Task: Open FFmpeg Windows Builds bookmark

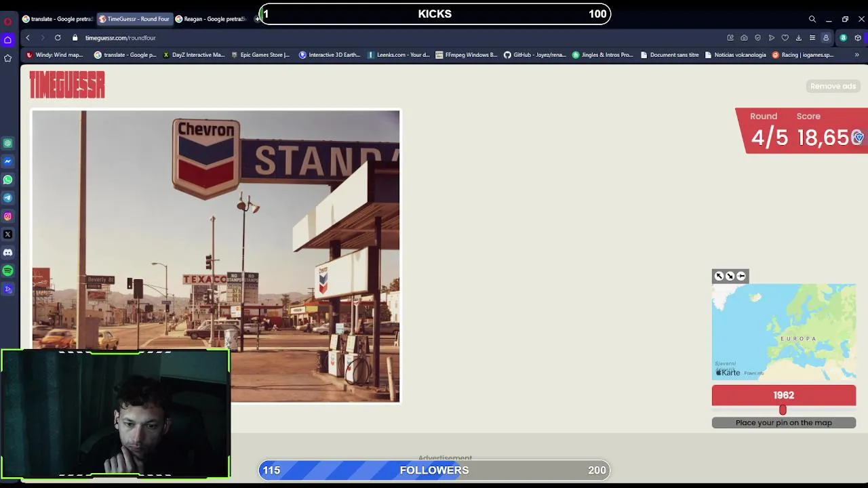Action: [x=467, y=55]
